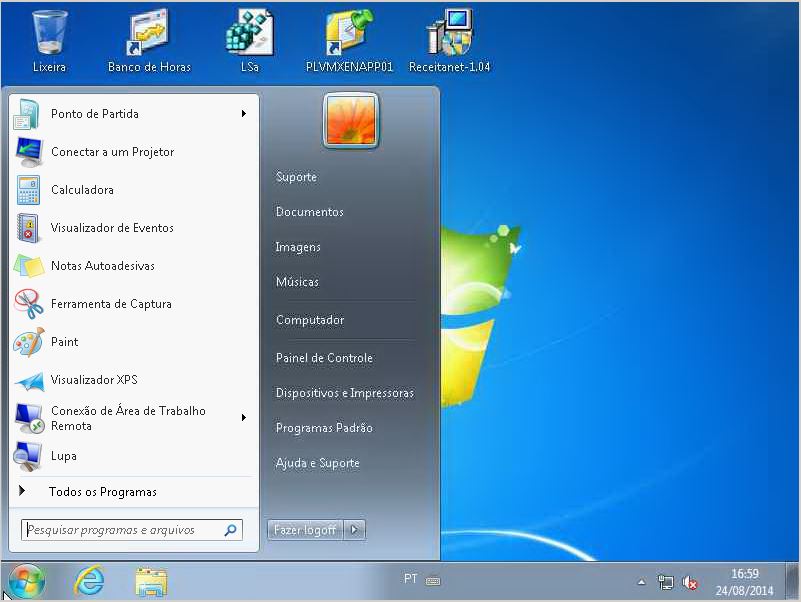801x602 pixels.
Task: Open the Lixeira desktop icon
Action: pyautogui.click(x=49, y=40)
